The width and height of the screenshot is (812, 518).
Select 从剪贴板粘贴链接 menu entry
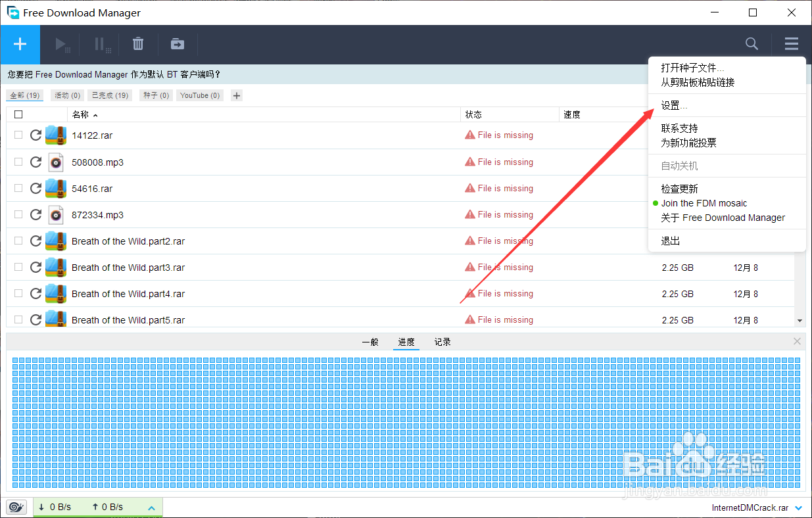point(698,82)
